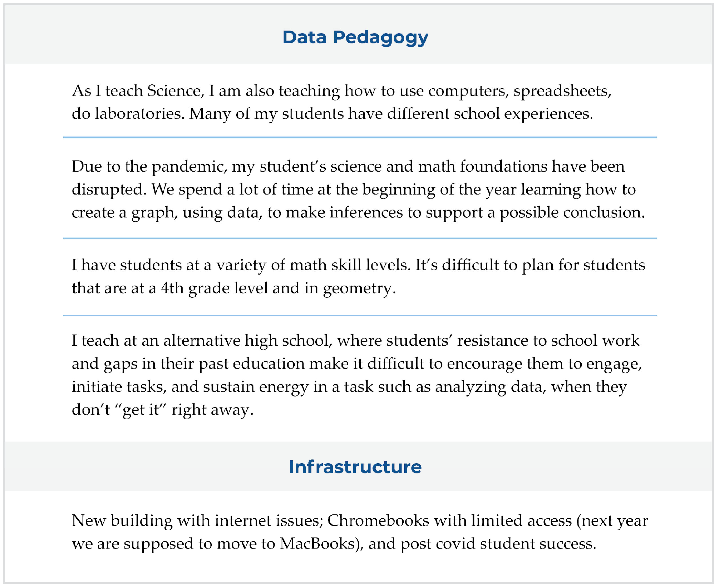Click the sentence "Many of my students have different school experiences"
The height and width of the screenshot is (588, 717).
point(391,114)
